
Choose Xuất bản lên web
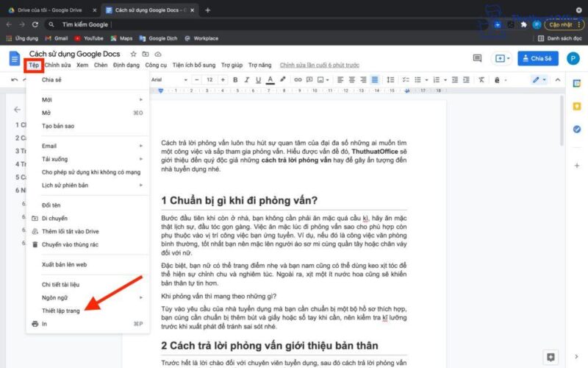click(x=87, y=264)
